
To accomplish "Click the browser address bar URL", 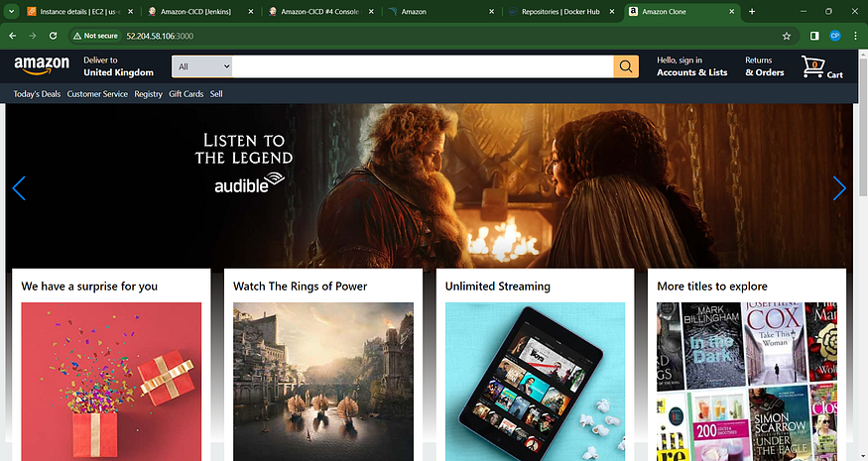I will coord(160,36).
